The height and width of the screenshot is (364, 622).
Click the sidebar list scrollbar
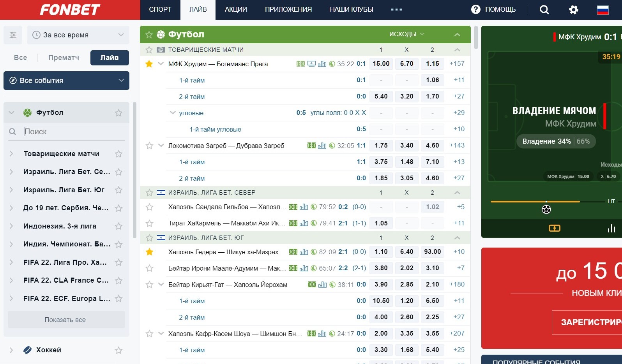134,170
